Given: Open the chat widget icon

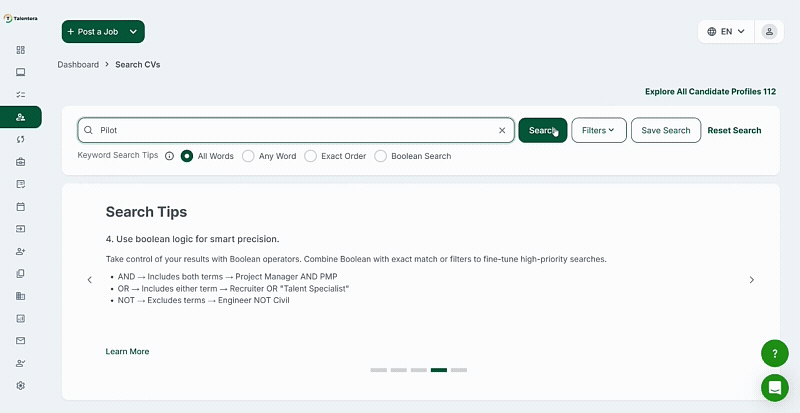Looking at the screenshot, I should click(774, 387).
